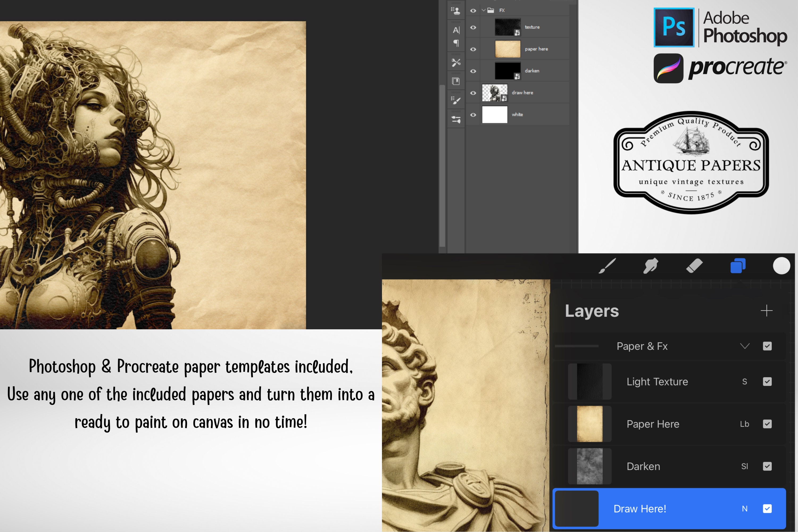Click the ANTIQUE PAPERS badge title
This screenshot has width=798, height=532.
coord(691,165)
